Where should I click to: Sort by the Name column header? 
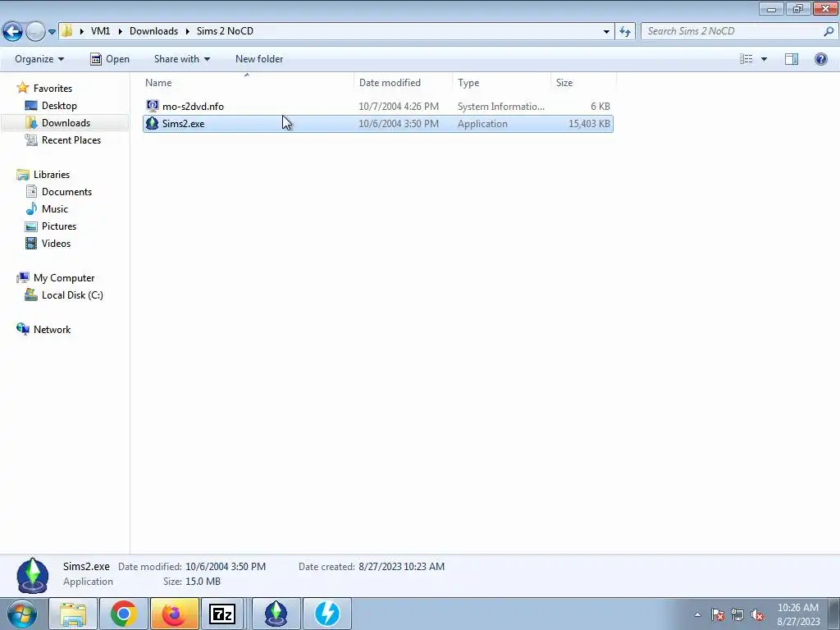tap(248, 83)
